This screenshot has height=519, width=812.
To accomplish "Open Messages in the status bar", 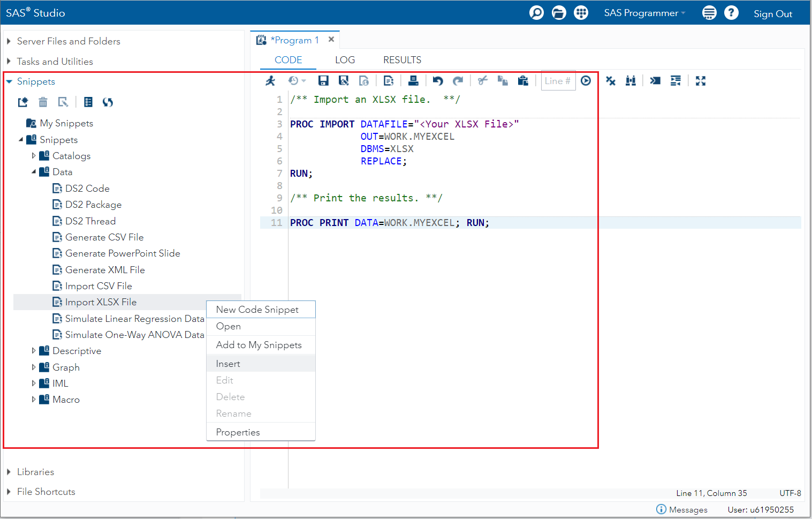I will (x=682, y=509).
